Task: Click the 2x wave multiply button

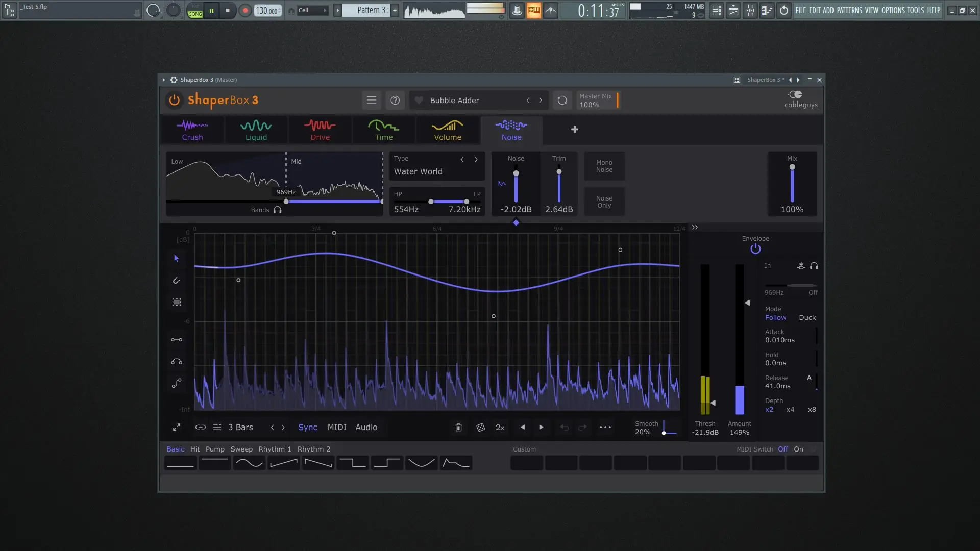Action: tap(500, 428)
